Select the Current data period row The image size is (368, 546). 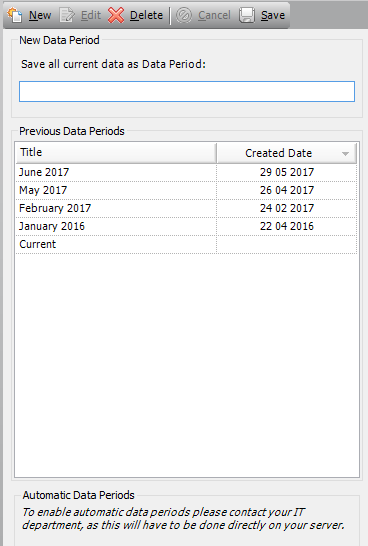(187, 245)
